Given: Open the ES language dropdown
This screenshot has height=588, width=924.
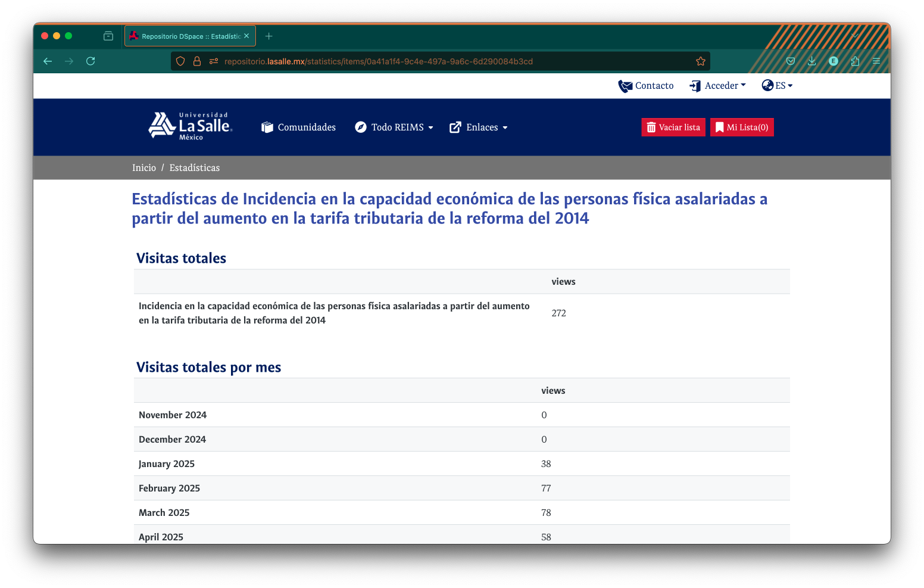Looking at the screenshot, I should coord(777,86).
